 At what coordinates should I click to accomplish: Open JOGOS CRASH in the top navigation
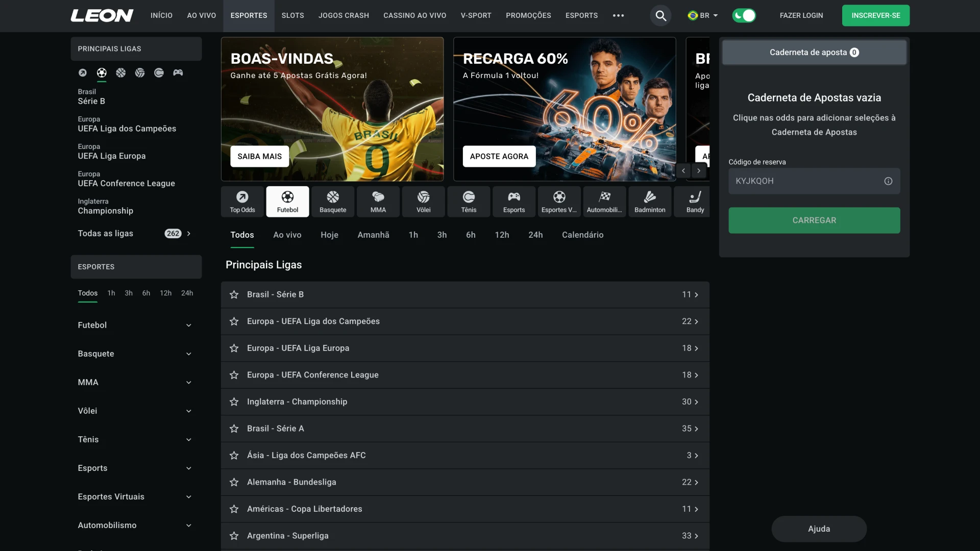point(344,16)
